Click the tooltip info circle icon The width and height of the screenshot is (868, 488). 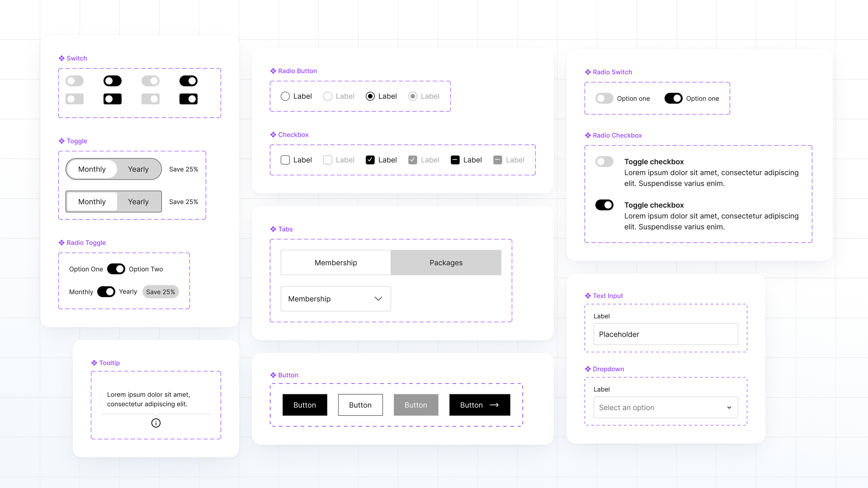[156, 423]
